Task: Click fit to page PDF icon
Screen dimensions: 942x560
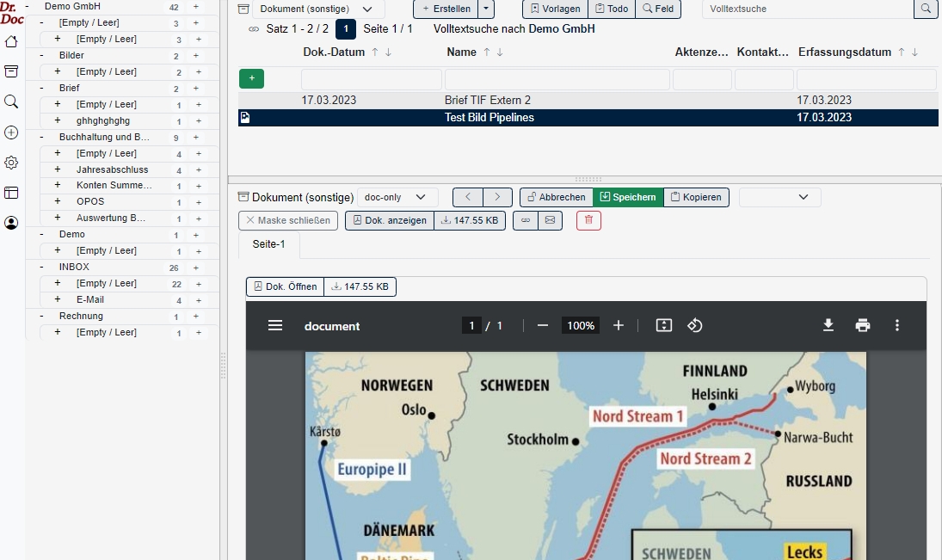Action: (664, 326)
